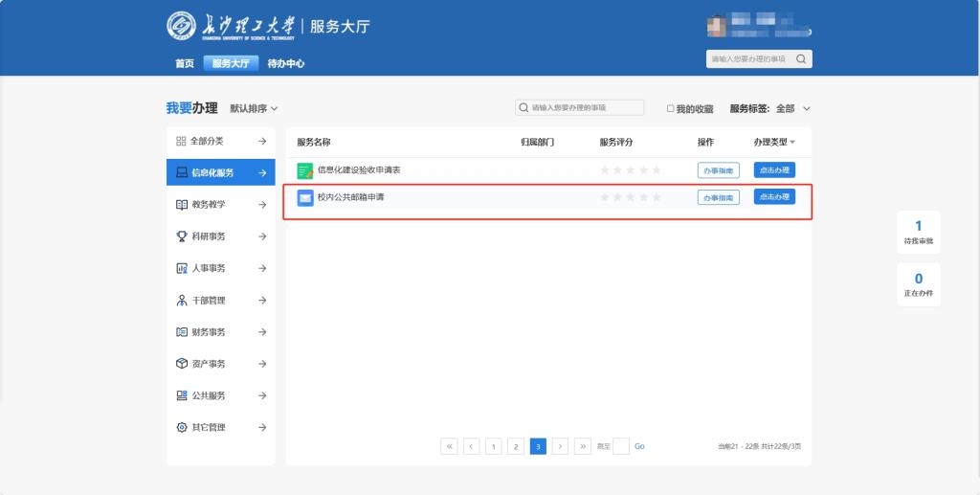Screen dimensions: 980x495
Task: Go to page 2 in pagination
Action: click(516, 446)
